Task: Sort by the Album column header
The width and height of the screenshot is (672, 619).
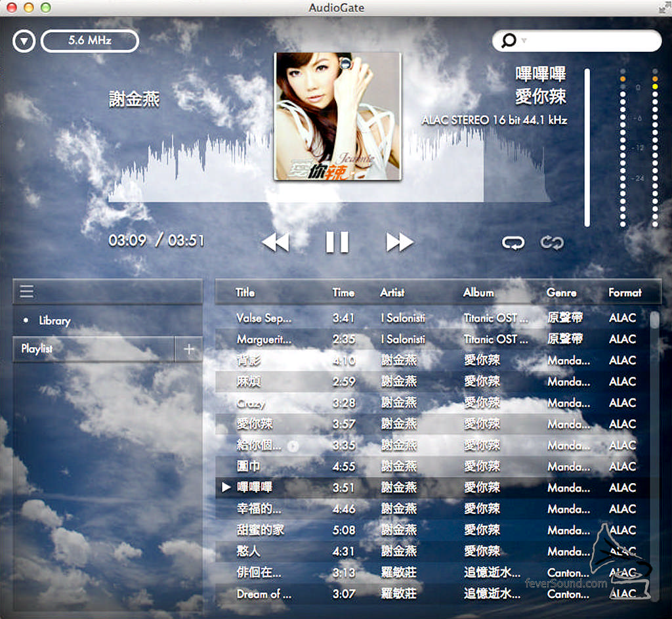Action: coord(478,293)
